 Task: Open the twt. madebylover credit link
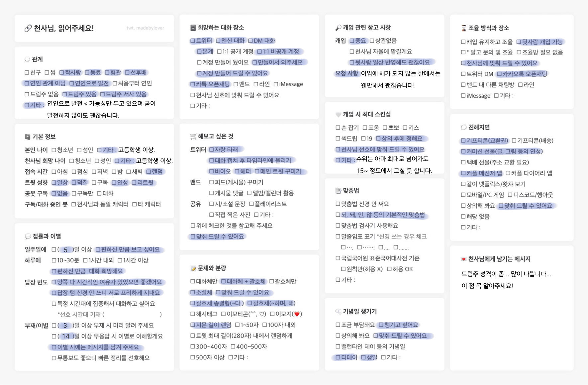145,28
